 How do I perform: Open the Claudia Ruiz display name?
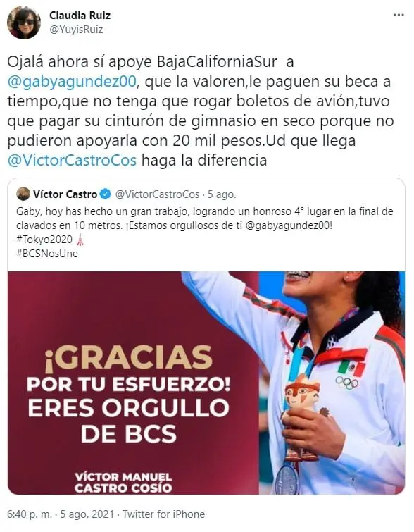[80, 16]
